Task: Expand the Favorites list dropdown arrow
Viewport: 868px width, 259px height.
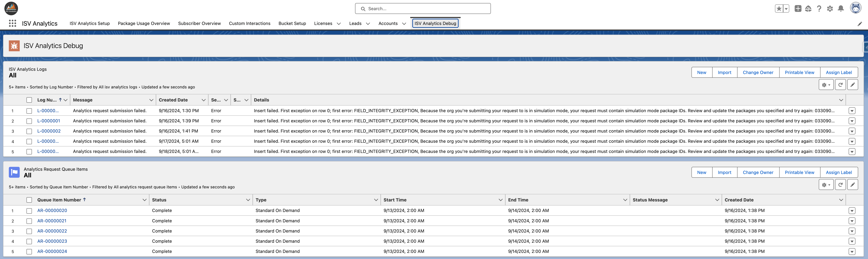Action: click(x=786, y=9)
